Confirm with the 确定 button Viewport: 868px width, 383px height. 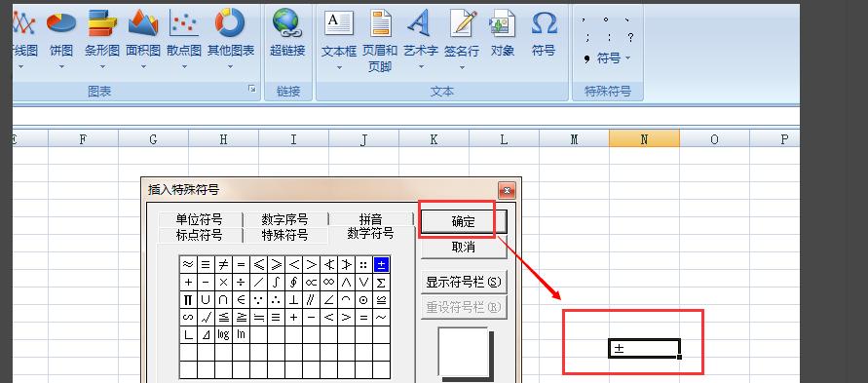464,222
